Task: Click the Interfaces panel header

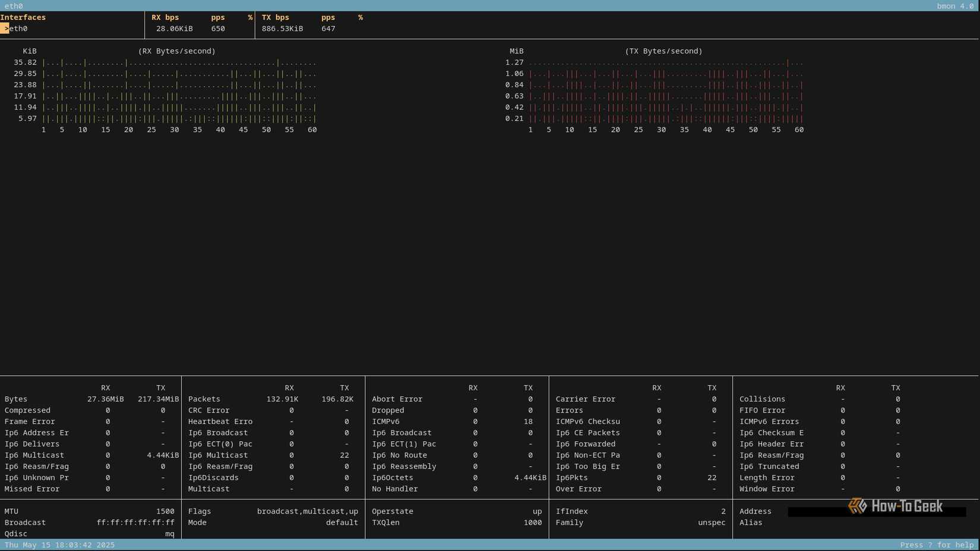Action: [23, 17]
